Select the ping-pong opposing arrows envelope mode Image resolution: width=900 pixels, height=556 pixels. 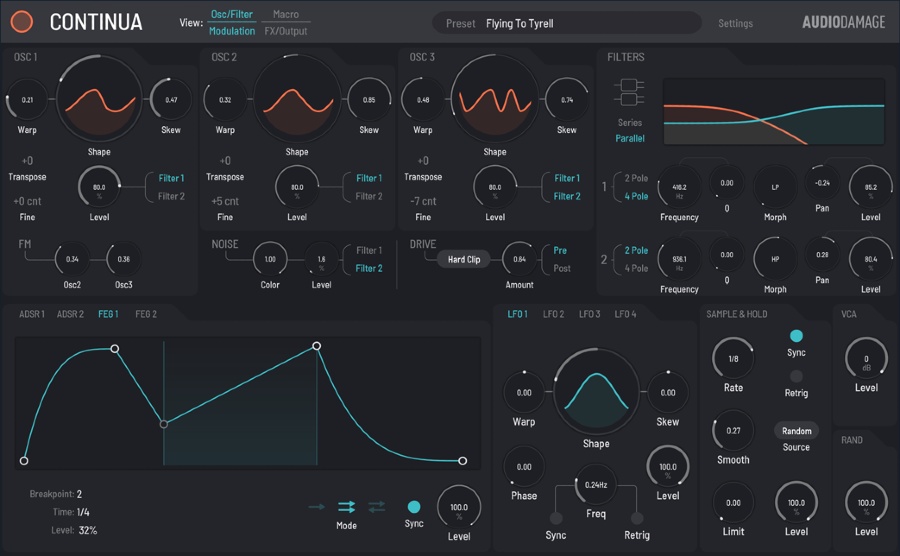pos(376,507)
